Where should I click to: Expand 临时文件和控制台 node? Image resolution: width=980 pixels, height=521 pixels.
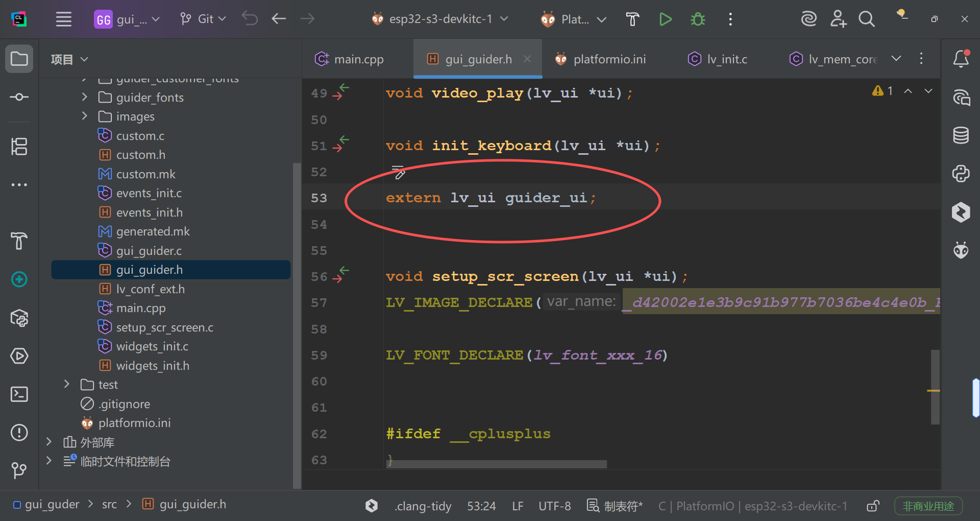(x=49, y=461)
